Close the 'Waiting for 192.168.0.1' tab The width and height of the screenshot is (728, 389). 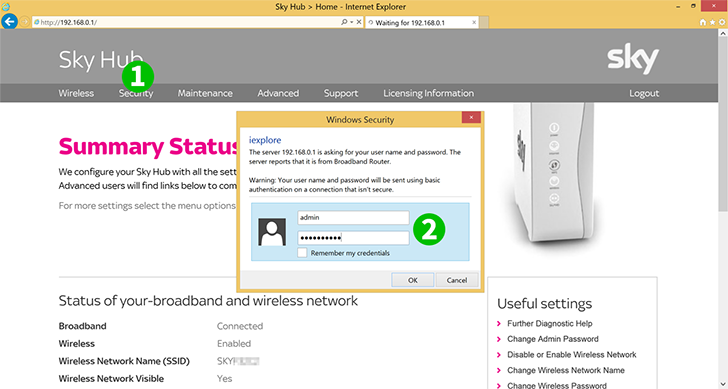(474, 22)
